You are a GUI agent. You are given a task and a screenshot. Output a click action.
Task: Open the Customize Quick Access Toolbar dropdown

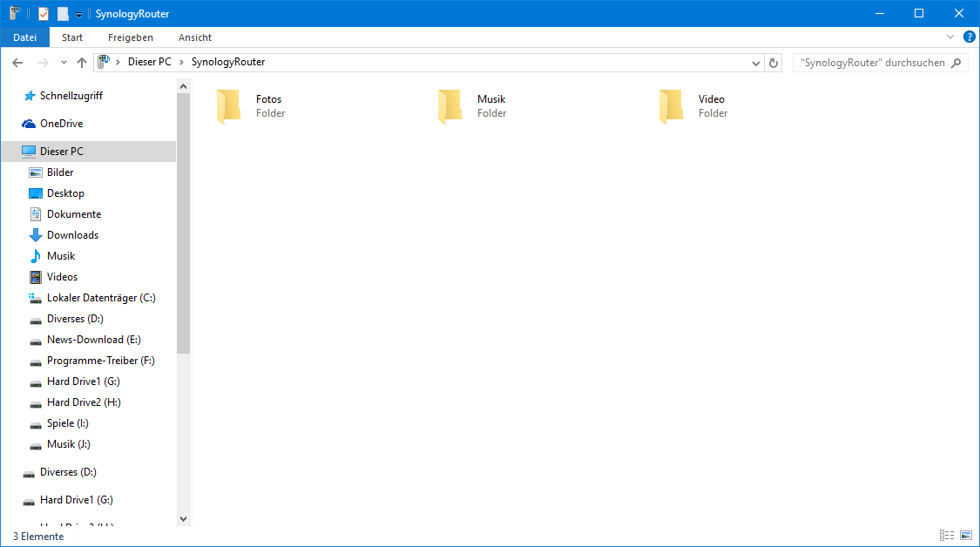click(x=78, y=15)
